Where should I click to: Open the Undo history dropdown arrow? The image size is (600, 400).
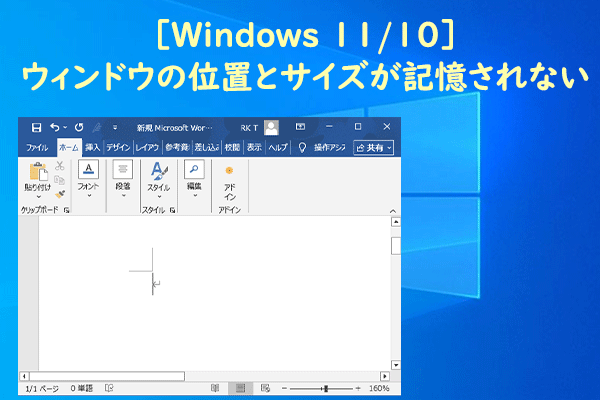click(65, 127)
